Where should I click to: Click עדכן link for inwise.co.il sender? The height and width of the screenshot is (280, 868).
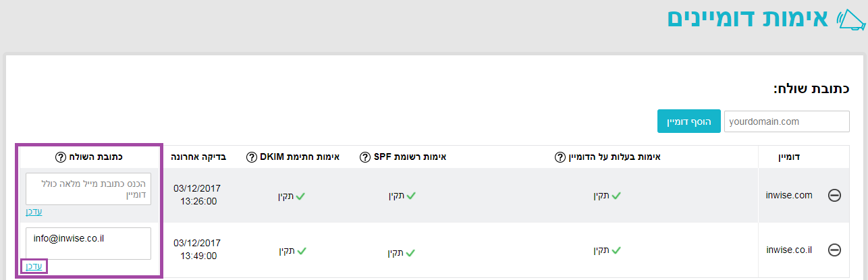tap(34, 267)
